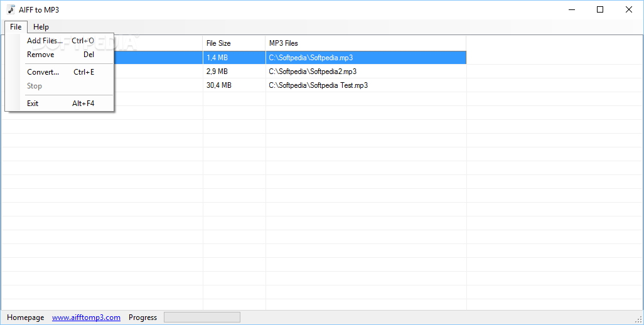
Task: Select the 2,9 MB file size cell
Action: click(234, 72)
